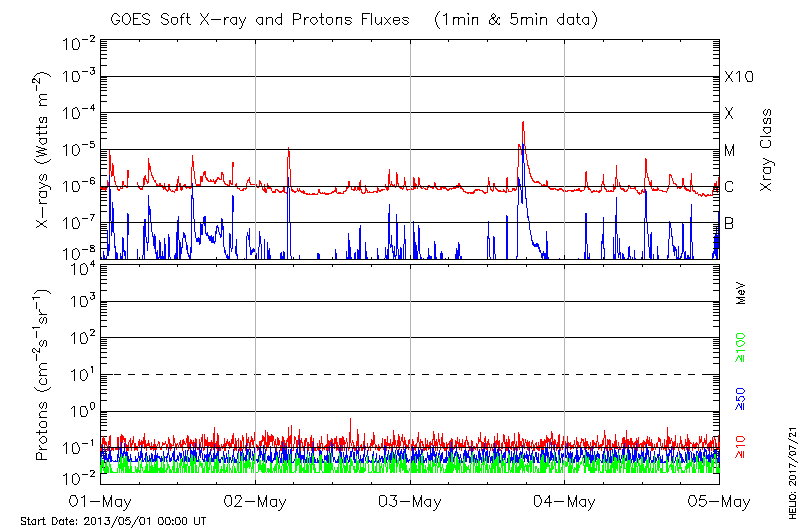Click the B class label on right axis
Viewport: 800px width, 530px height.
(729, 223)
